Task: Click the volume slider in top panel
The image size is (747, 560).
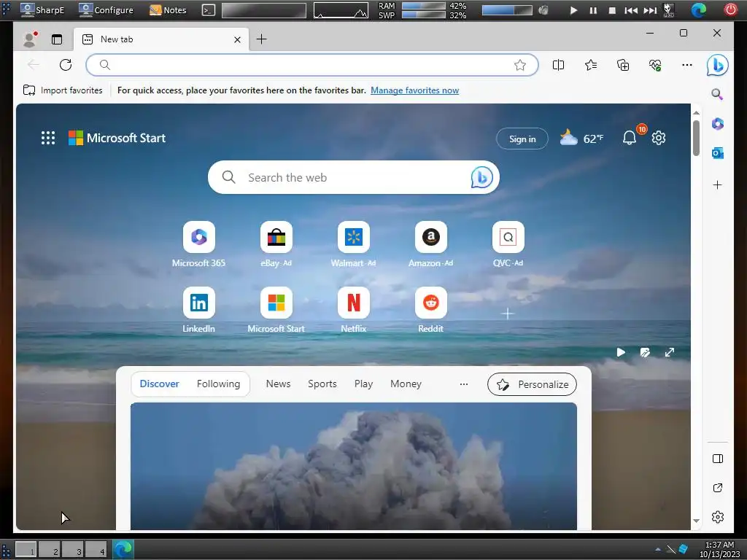Action: (x=507, y=10)
